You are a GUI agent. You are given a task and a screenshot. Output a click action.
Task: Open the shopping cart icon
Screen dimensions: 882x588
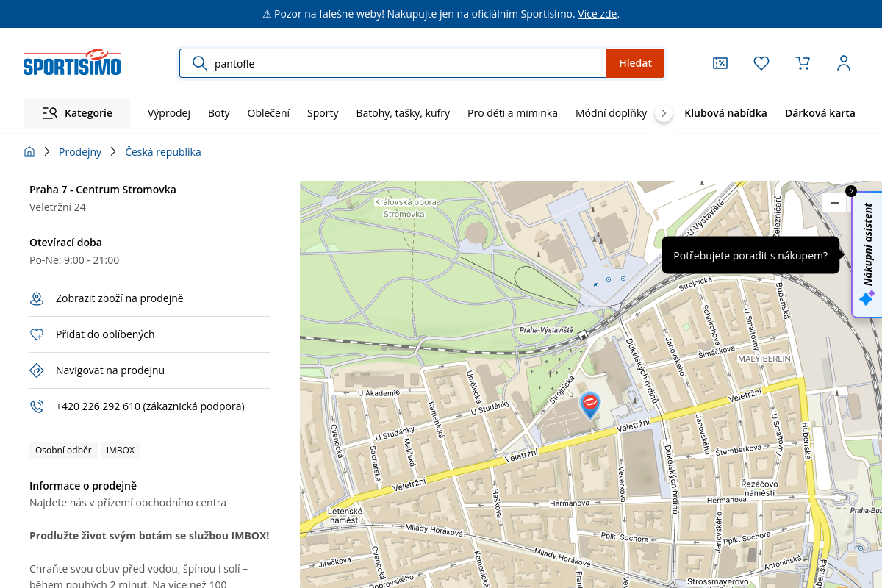(803, 63)
